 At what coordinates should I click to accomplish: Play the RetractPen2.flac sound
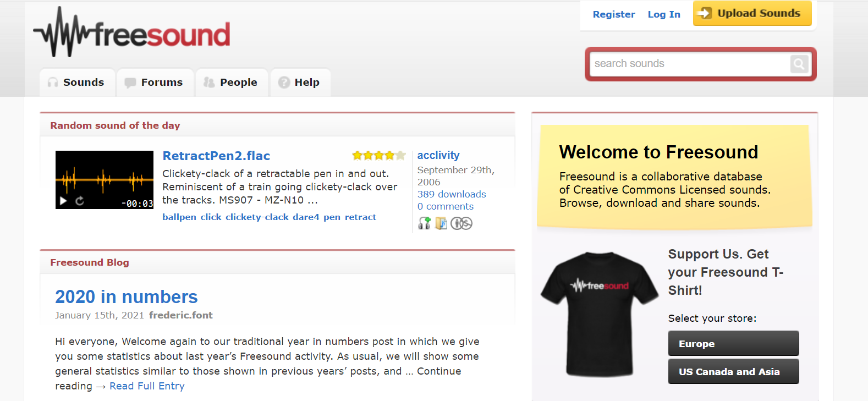coord(64,201)
